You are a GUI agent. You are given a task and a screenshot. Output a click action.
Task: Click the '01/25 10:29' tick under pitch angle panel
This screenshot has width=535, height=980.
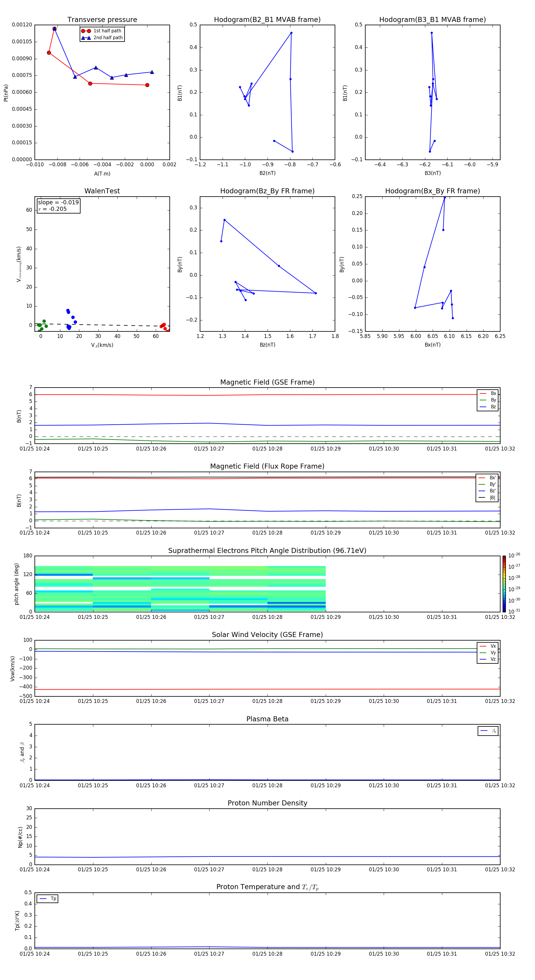tap(325, 617)
